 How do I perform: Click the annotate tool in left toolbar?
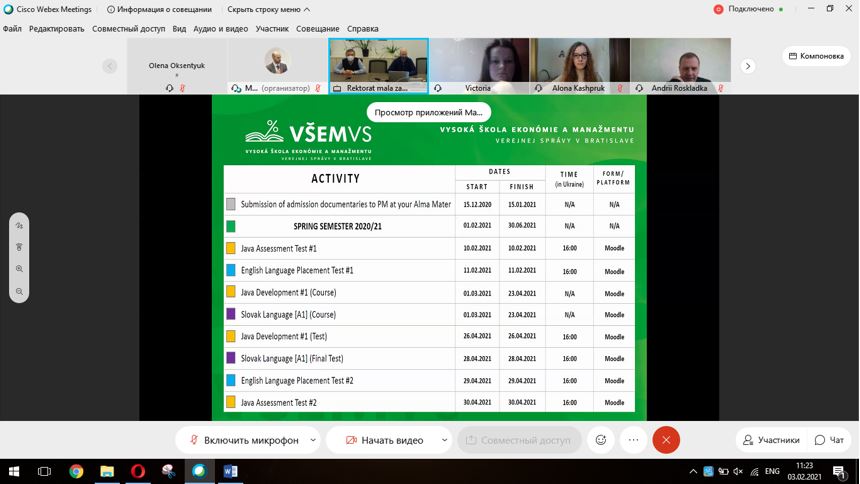(19, 226)
